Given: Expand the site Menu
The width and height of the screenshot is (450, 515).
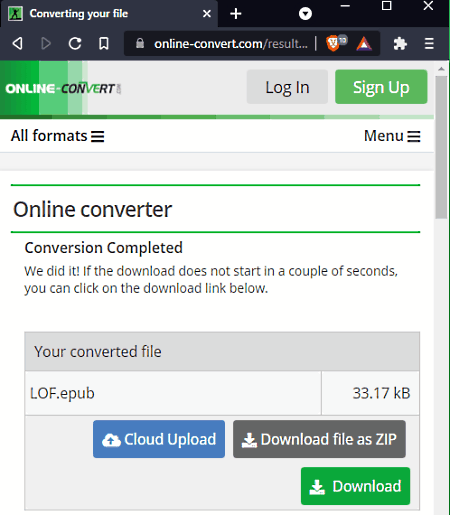Looking at the screenshot, I should click(392, 136).
